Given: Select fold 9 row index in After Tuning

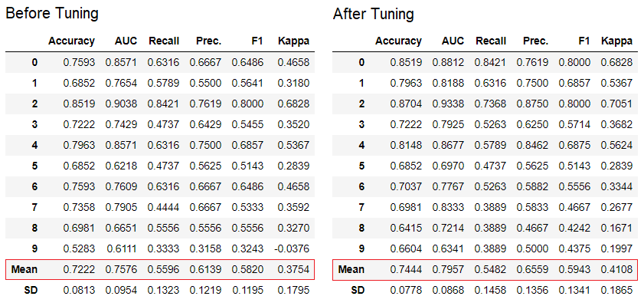Looking at the screenshot, I should point(361,248).
